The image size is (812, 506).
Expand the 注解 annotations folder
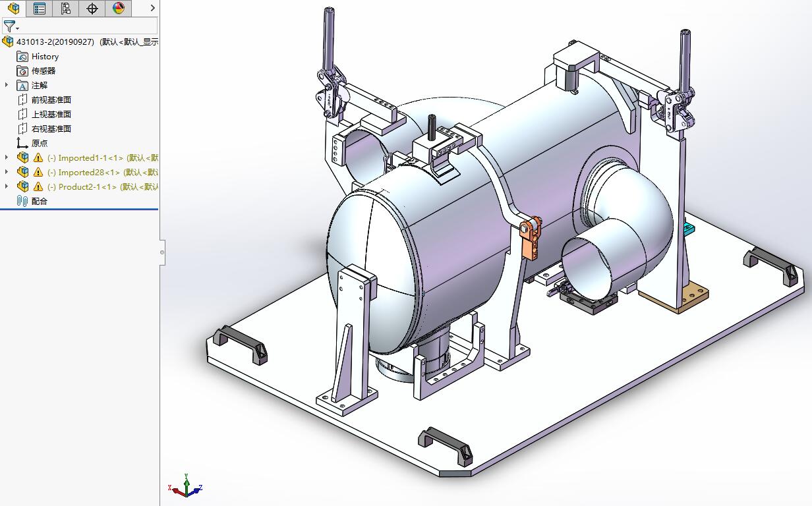tap(7, 85)
